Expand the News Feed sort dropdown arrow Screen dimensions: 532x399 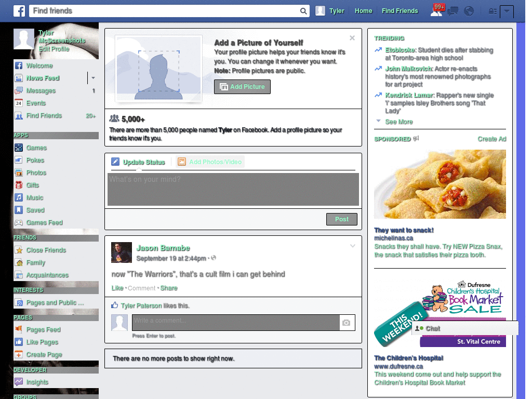[93, 78]
